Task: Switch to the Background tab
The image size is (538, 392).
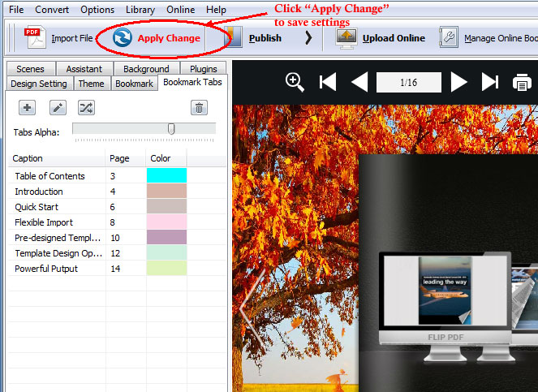Action: 147,69
